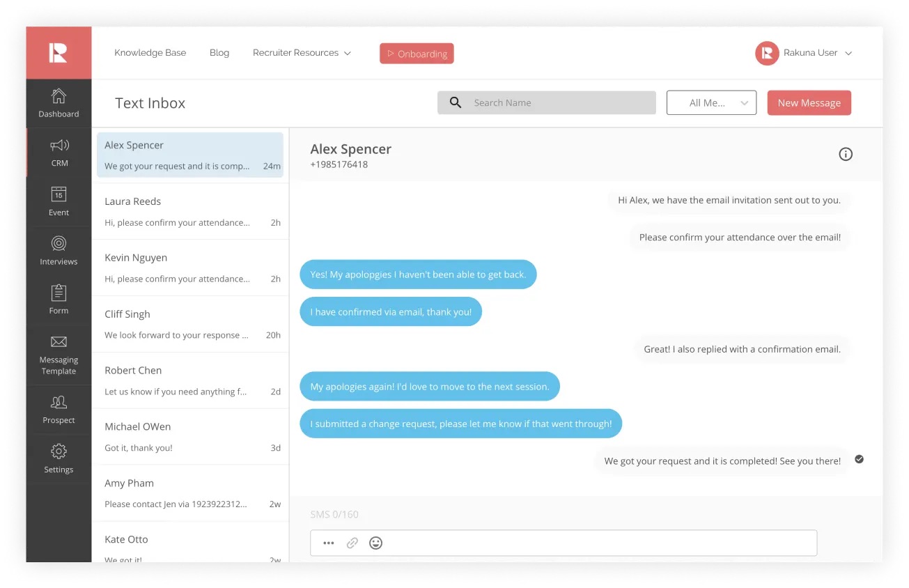Expand the Rakuna User account menu

(x=804, y=52)
